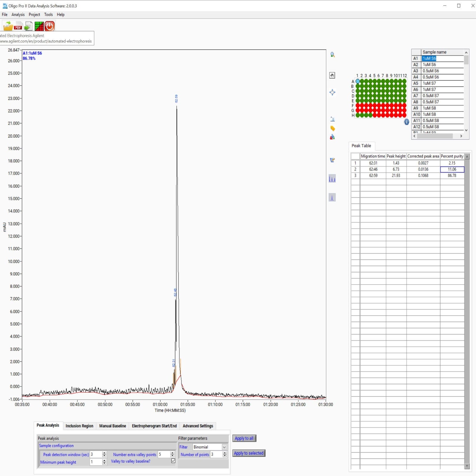The height and width of the screenshot is (476, 476).
Task: Click the baseline display icon
Action: [x=332, y=119]
